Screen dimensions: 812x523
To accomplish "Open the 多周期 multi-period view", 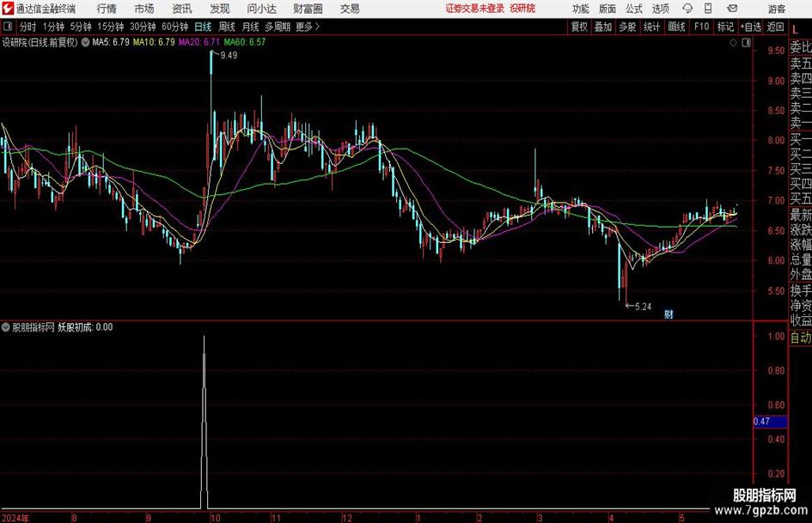I will 278,27.
